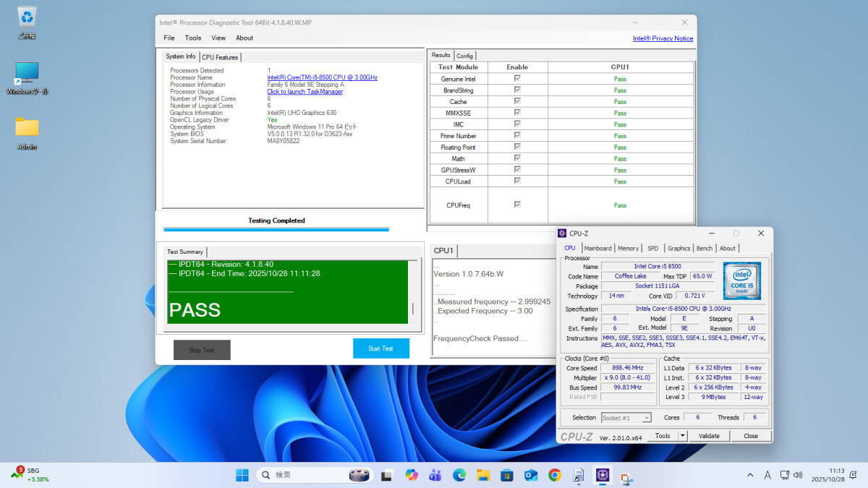Open the Tools menu in Processor Diagnostic Tool
The height and width of the screenshot is (488, 868).
(193, 38)
